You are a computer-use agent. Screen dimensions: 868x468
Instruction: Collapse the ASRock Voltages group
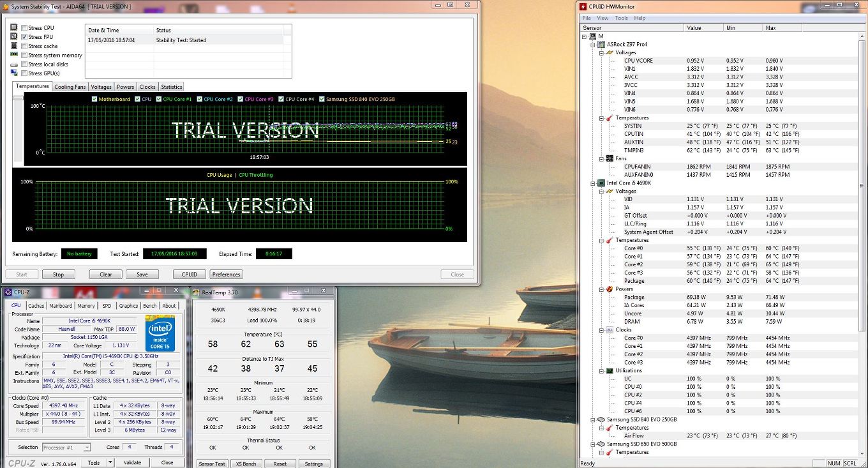click(601, 53)
